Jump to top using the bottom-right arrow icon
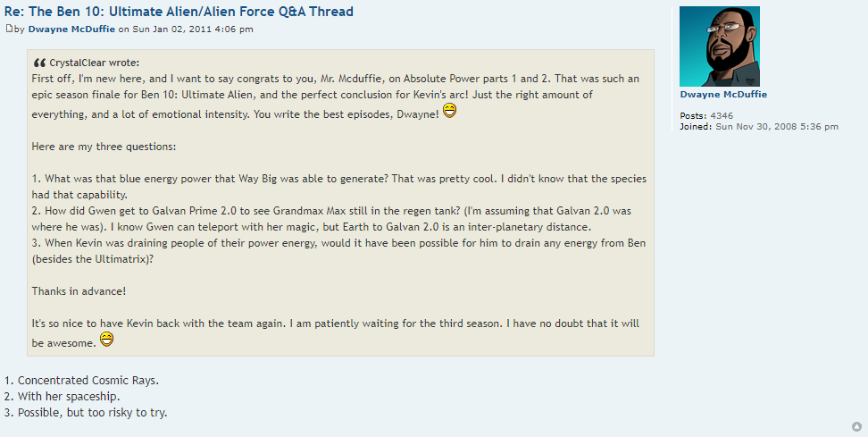The width and height of the screenshot is (868, 437). click(856, 426)
